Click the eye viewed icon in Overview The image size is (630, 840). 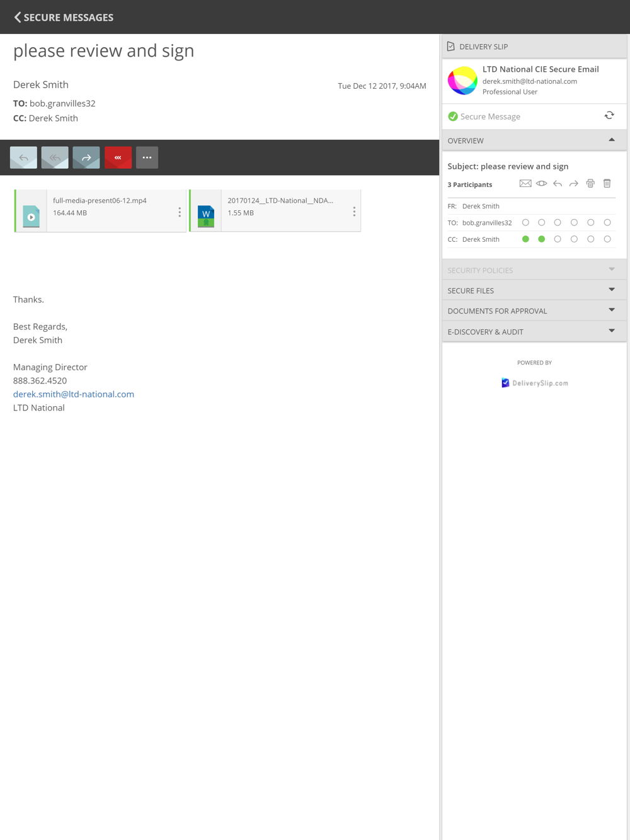pyautogui.click(x=542, y=184)
